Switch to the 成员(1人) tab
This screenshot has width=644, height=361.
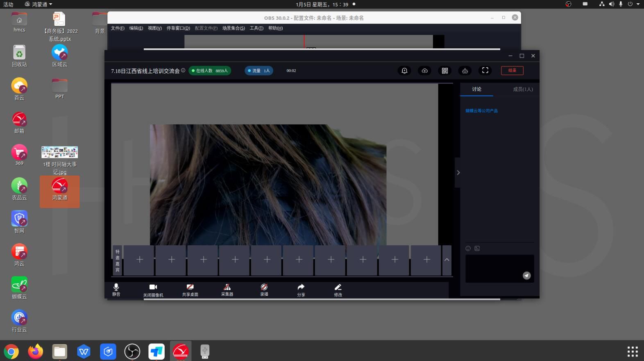(x=523, y=89)
